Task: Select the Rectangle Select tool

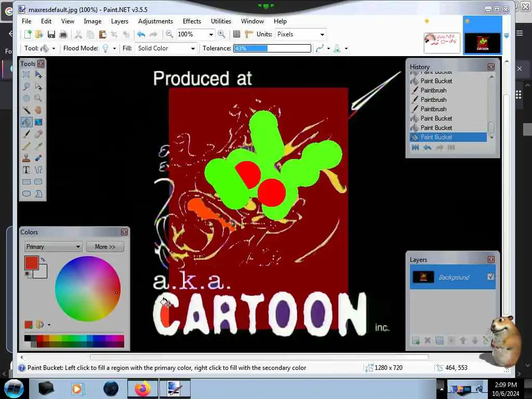Action: pos(26,75)
